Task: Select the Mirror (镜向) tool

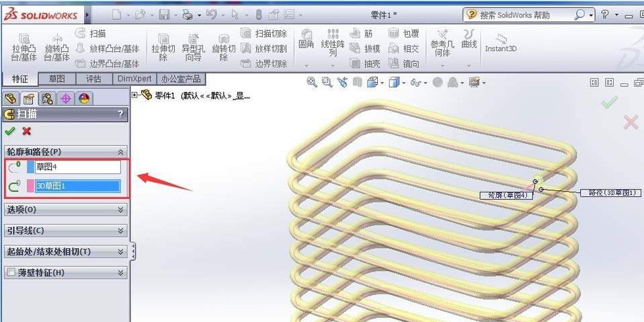Action: pos(403,64)
